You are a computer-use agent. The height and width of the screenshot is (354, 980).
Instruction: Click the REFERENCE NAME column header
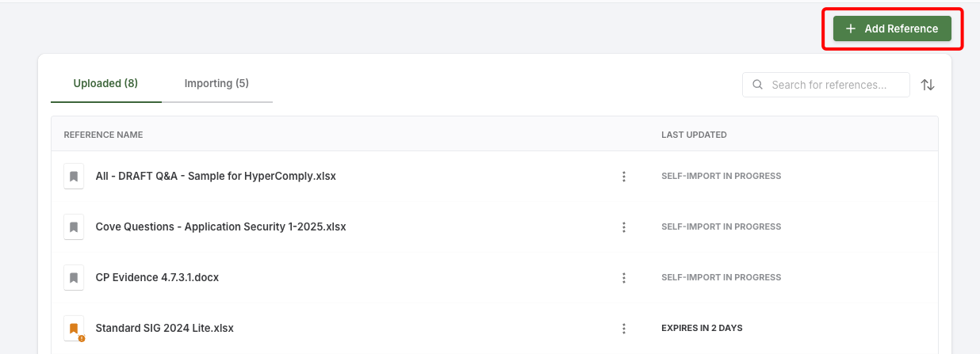pyautogui.click(x=103, y=135)
